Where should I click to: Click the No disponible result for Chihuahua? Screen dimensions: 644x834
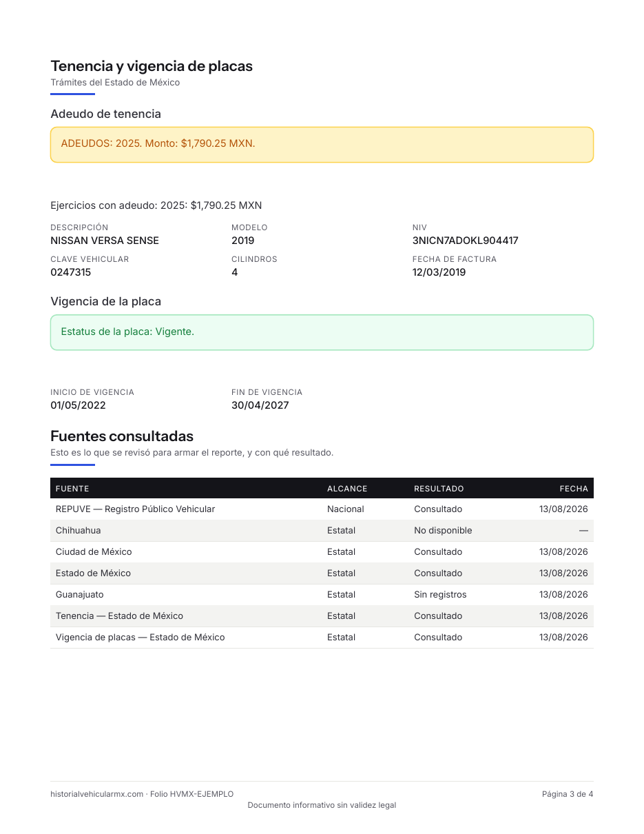point(443,531)
